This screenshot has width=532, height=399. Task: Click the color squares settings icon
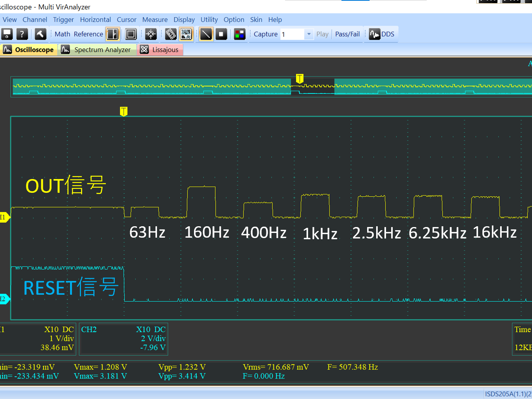tap(239, 34)
